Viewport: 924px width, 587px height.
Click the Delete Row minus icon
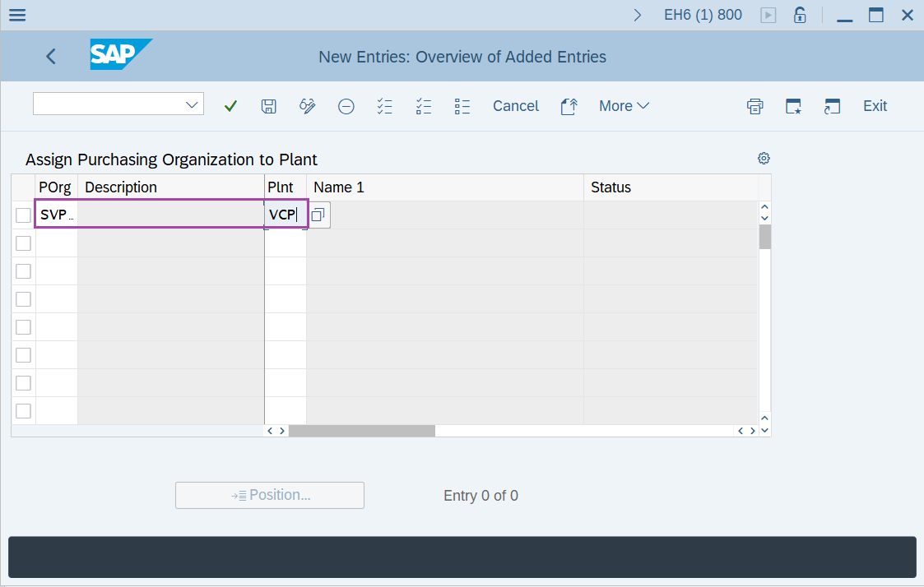346,105
